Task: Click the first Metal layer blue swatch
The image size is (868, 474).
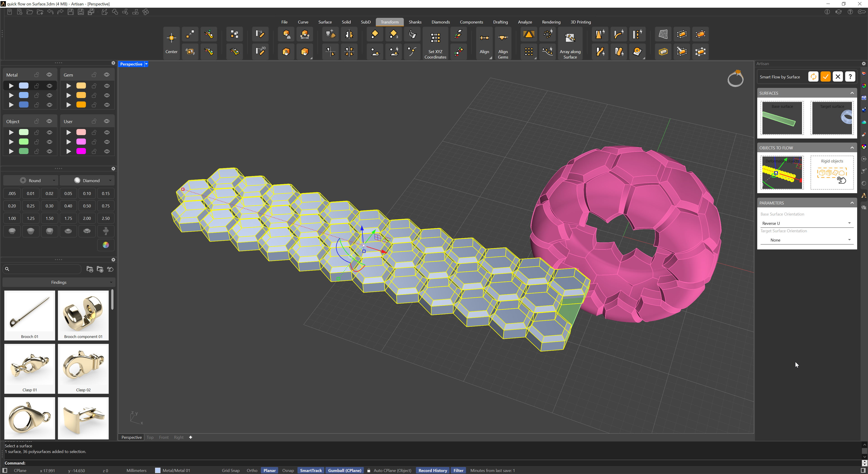Action: [x=24, y=86]
